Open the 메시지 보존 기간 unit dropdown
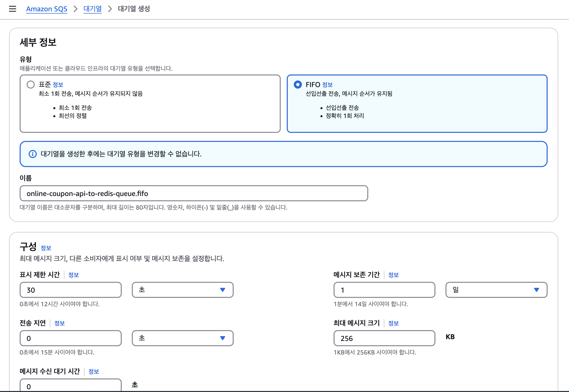Viewport: 569px width, 392px height. 496,290
